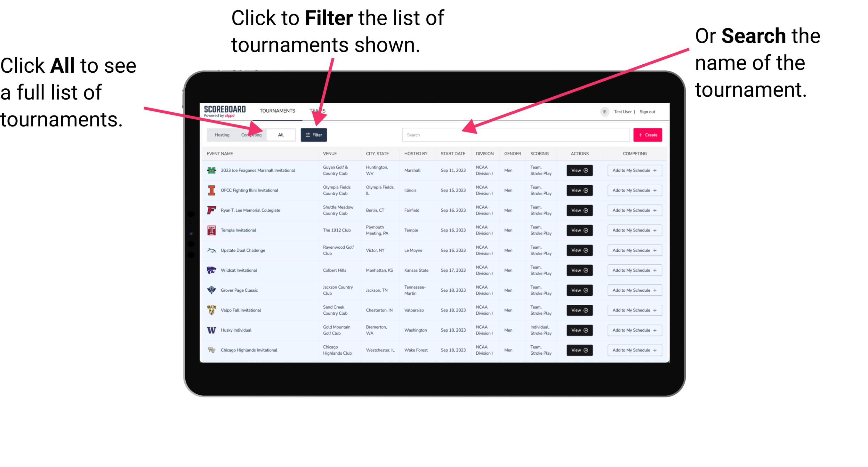Click the Temple Owls team logo icon
Screen dimensions: 868x467
[212, 230]
